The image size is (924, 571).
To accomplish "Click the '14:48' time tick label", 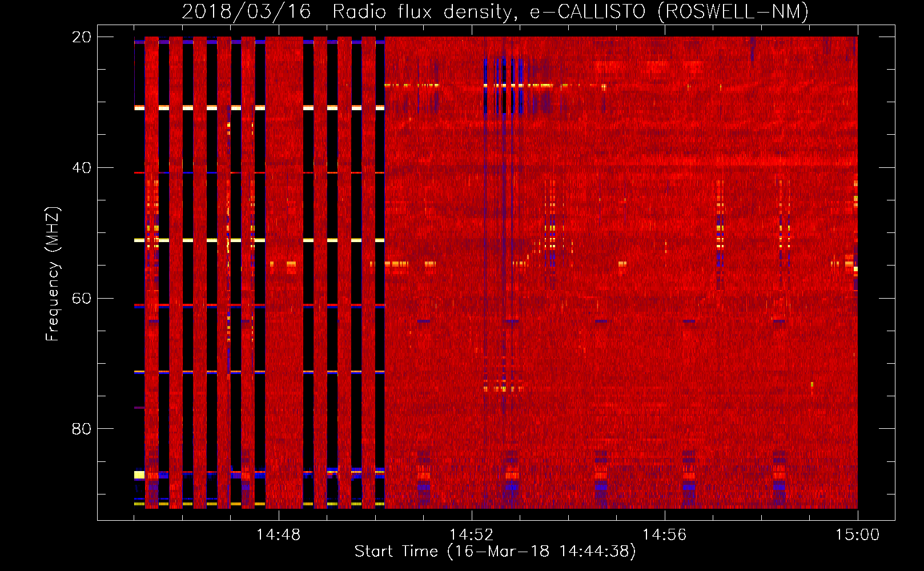I will coord(278,535).
